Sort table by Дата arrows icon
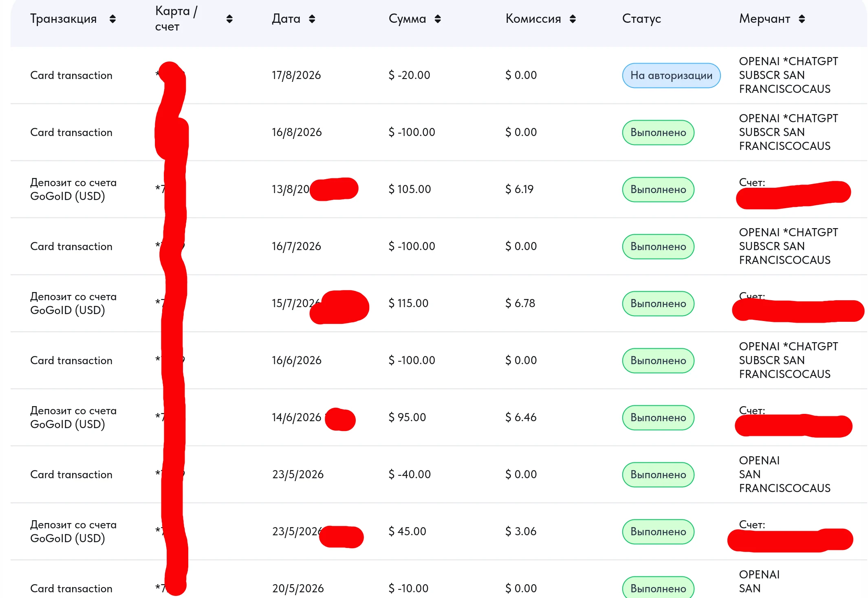Screen dimensions: 868x598 [x=312, y=19]
